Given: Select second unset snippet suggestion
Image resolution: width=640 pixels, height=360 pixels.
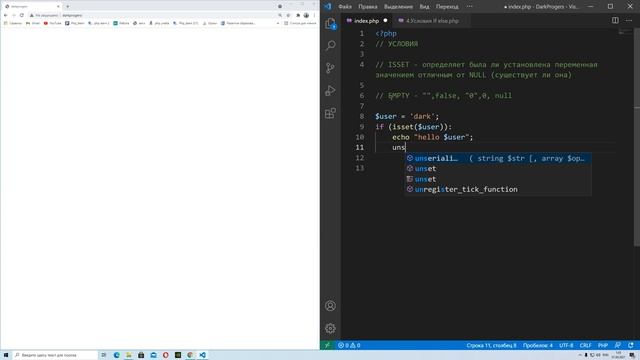Looking at the screenshot, I should point(498,179).
